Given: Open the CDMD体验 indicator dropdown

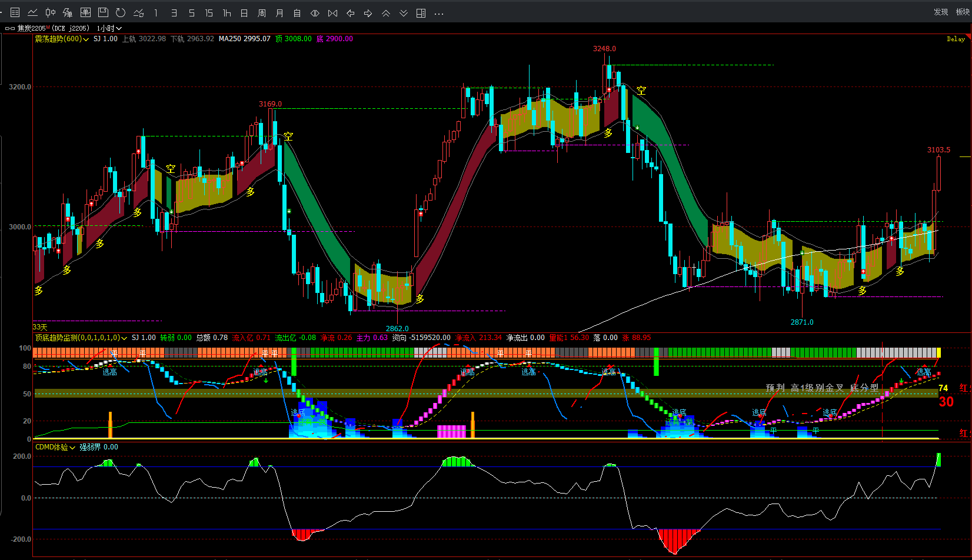Looking at the screenshot, I should [55, 447].
